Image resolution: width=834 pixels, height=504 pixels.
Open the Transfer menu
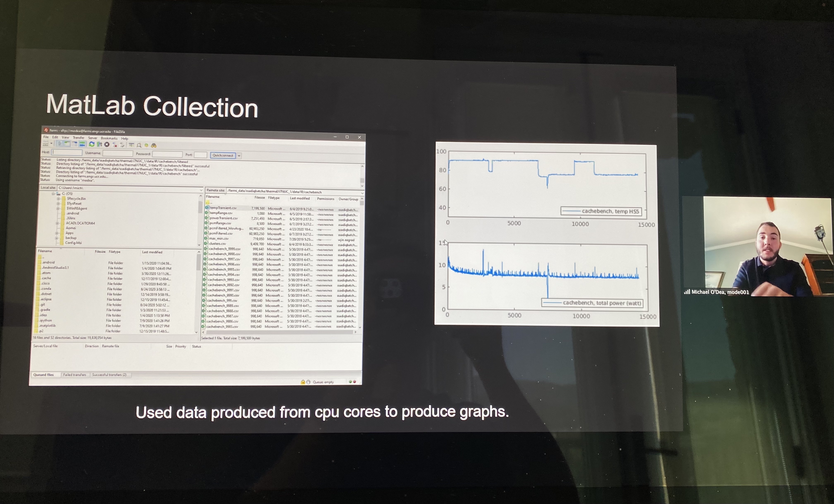point(79,138)
